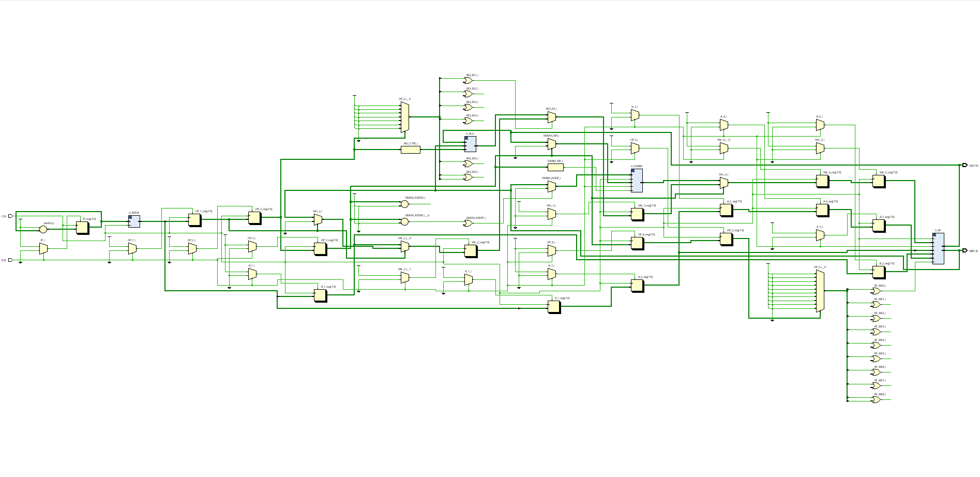
Task: Select the OP_4_i multiplexer
Action: 552,250
